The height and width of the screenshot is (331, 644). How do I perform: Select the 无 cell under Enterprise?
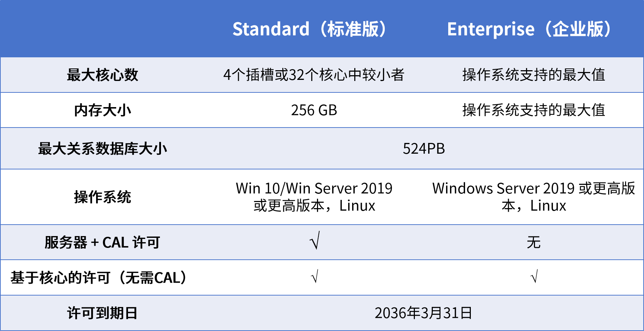click(534, 243)
